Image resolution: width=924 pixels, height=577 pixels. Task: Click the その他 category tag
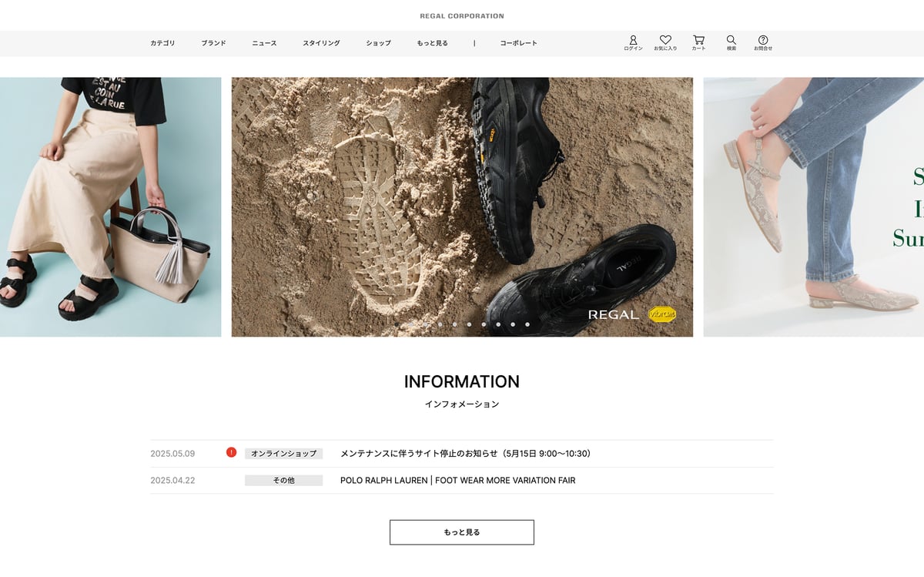click(x=283, y=481)
